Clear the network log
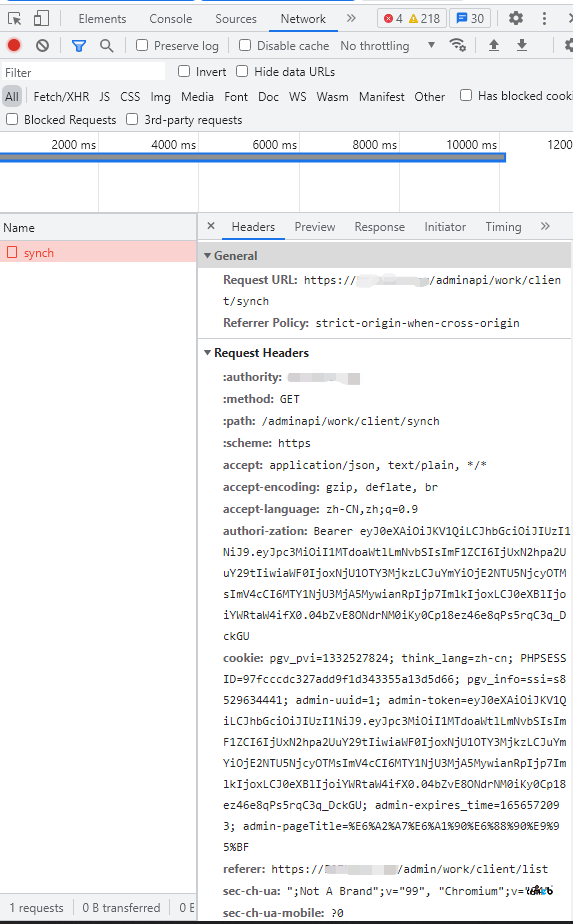Image resolution: width=573 pixels, height=924 pixels. (42, 45)
